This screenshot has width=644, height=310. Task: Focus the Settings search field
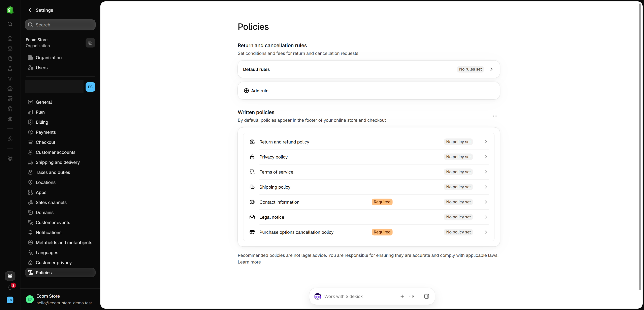coord(60,25)
